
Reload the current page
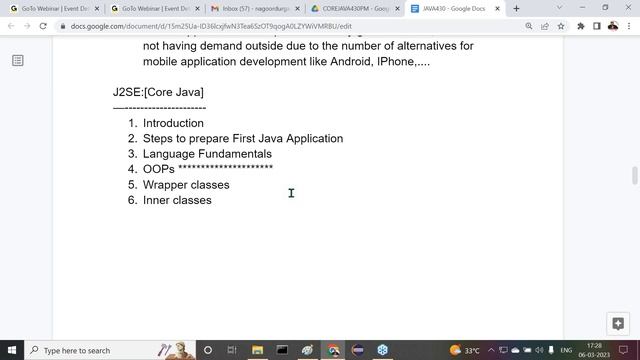[x=43, y=26]
